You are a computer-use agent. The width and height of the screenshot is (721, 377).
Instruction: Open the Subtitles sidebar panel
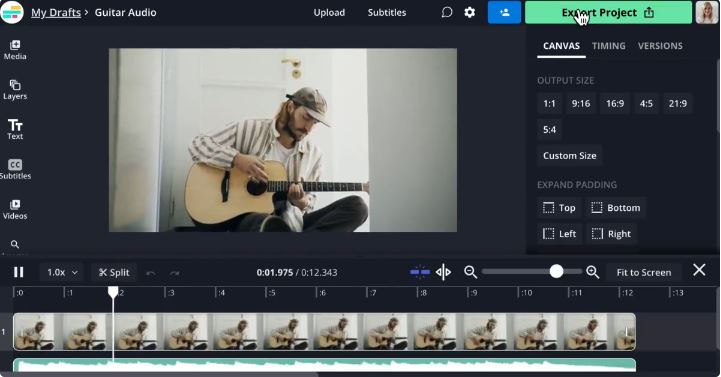click(x=15, y=170)
